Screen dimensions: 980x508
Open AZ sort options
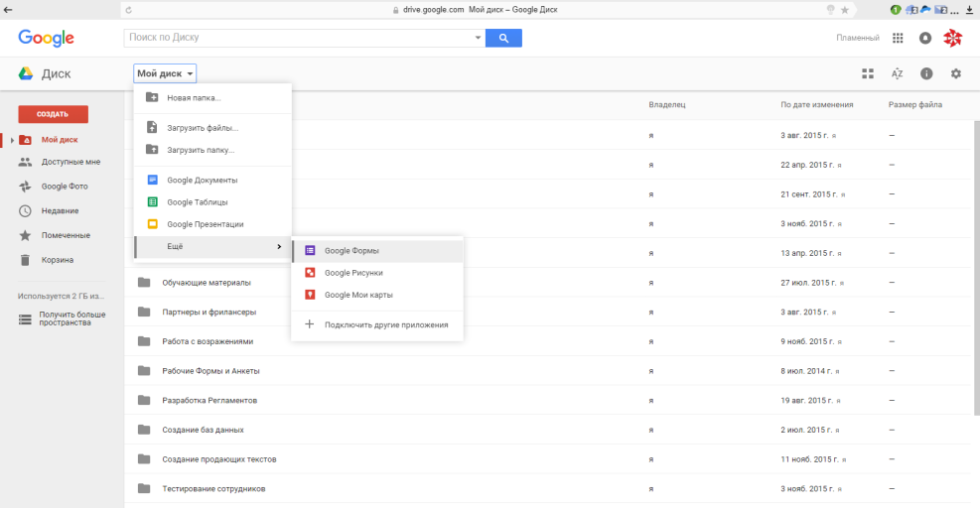click(897, 73)
